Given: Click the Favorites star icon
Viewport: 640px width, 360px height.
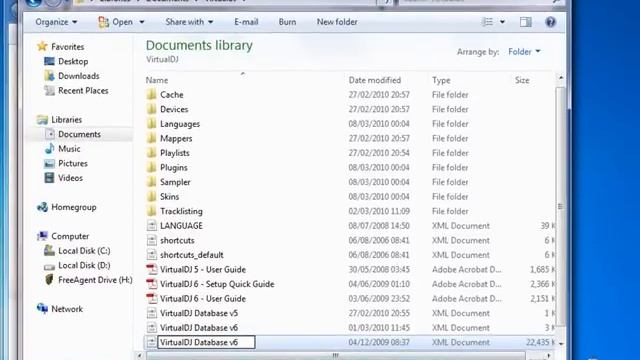Looking at the screenshot, I should (x=42, y=47).
